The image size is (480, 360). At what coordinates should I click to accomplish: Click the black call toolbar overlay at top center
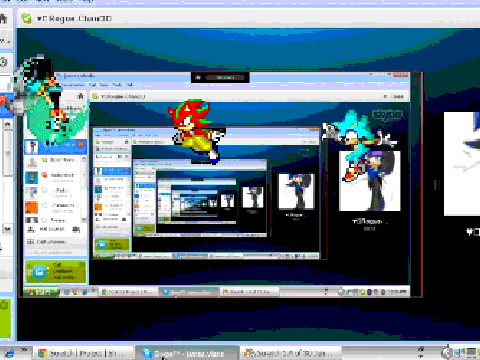pos(220,78)
